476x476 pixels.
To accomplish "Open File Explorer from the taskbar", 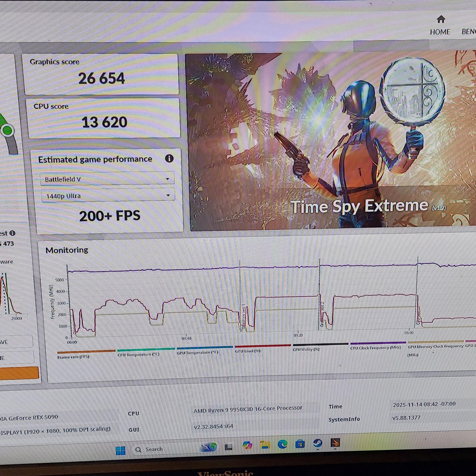I will 265,445.
